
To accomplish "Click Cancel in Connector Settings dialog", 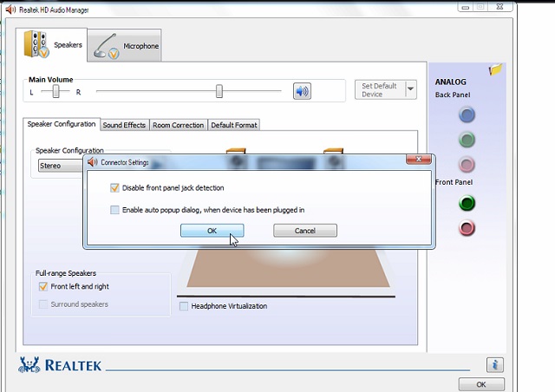I will pos(304,231).
